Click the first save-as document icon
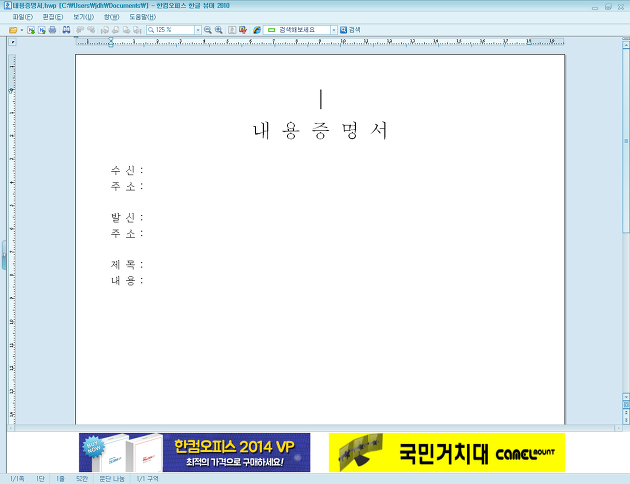 coord(31,30)
